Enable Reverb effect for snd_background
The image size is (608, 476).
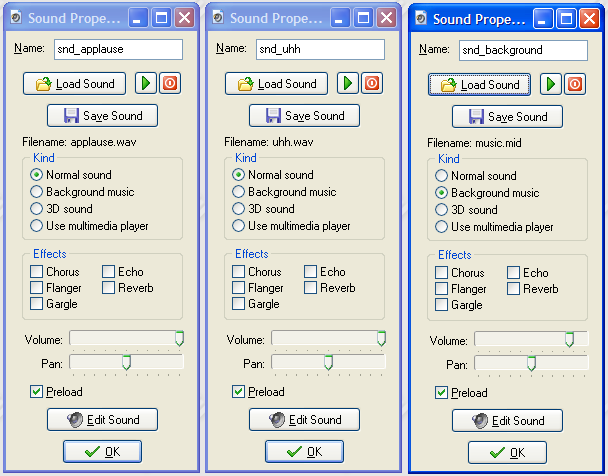pos(514,289)
